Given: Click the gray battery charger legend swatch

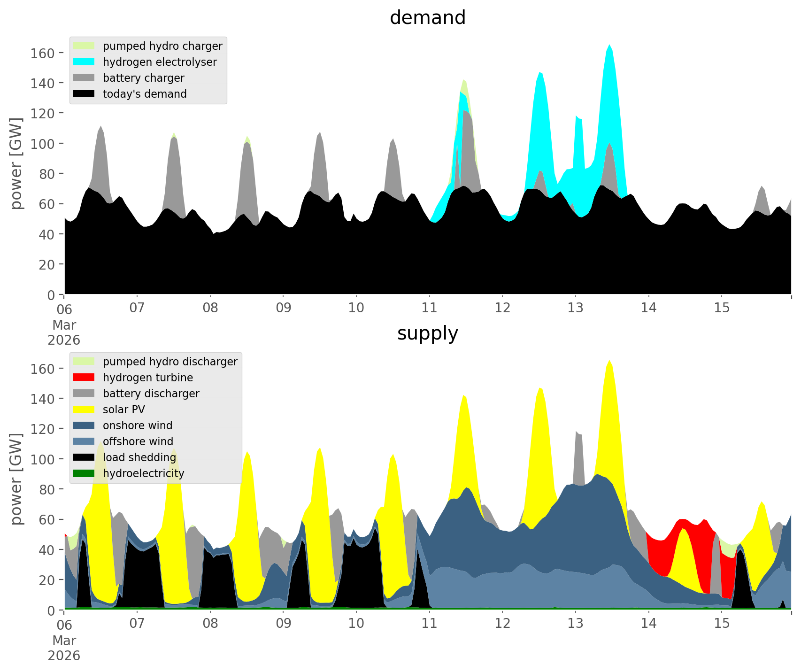Looking at the screenshot, I should pyautogui.click(x=84, y=78).
